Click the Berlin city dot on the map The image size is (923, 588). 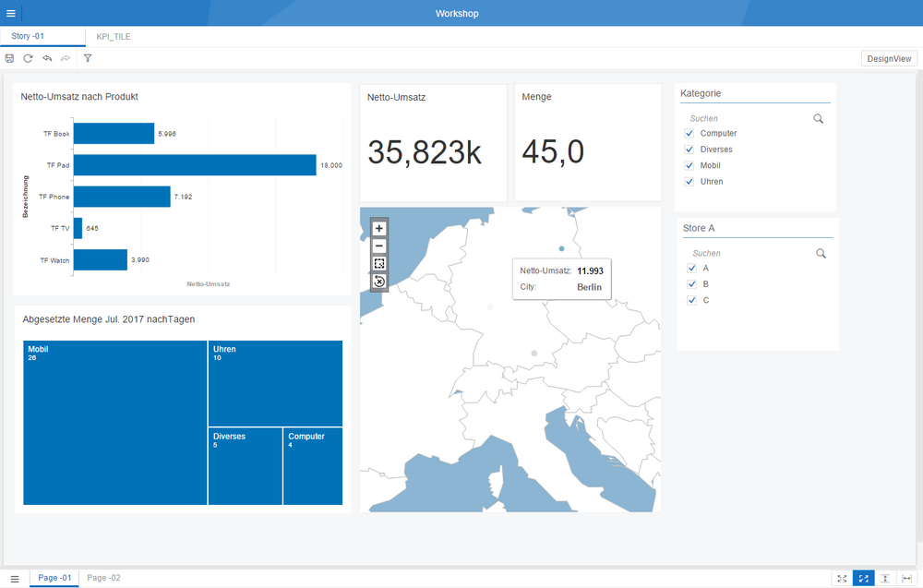(x=561, y=249)
